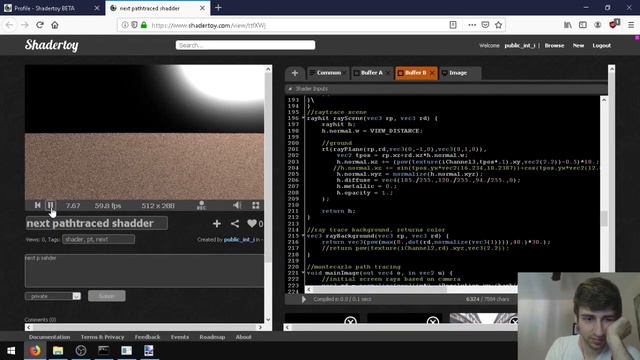Open the Image tab
This screenshot has width=640, height=360.
click(x=458, y=73)
